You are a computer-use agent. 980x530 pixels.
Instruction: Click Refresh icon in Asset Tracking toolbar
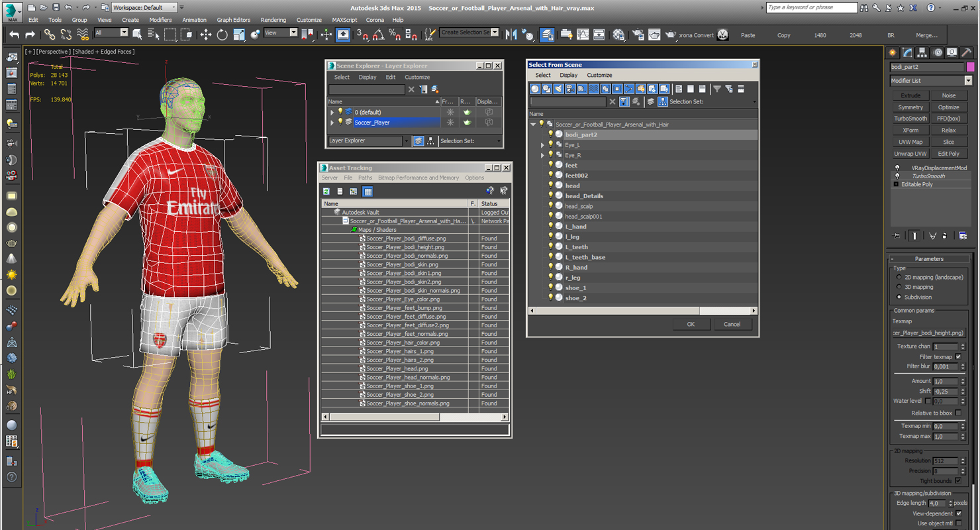tap(326, 191)
